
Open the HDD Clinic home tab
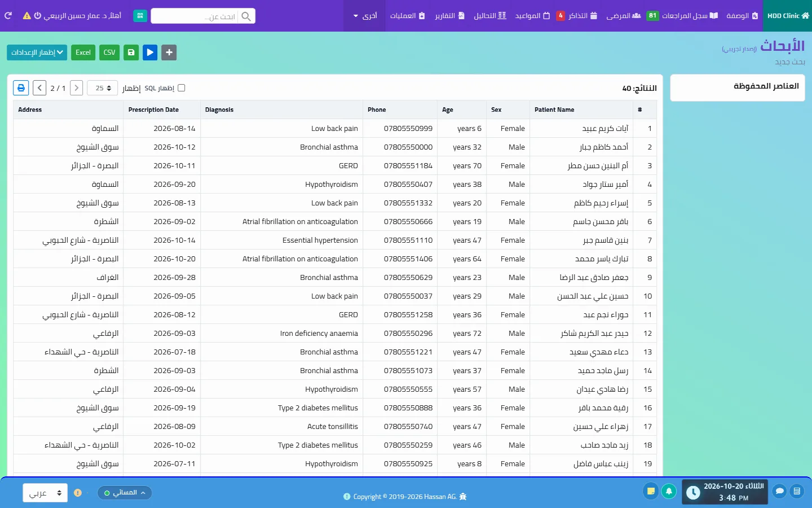(x=788, y=16)
